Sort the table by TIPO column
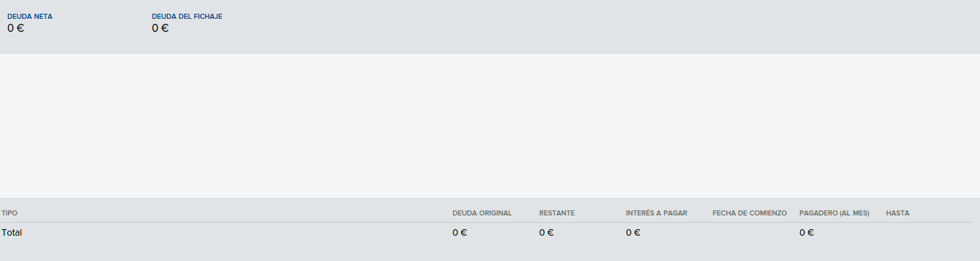This screenshot has width=980, height=261. click(9, 213)
